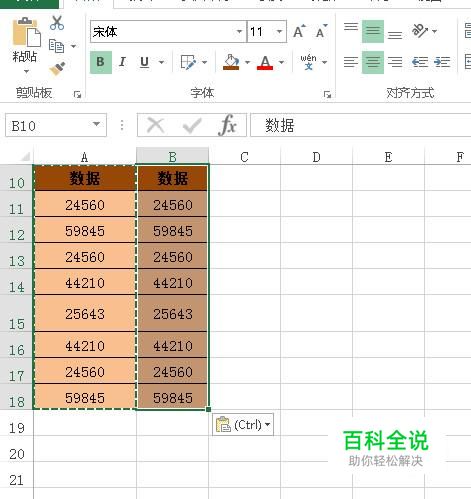This screenshot has width=471, height=499.
Task: Select column A header
Action: point(85,157)
